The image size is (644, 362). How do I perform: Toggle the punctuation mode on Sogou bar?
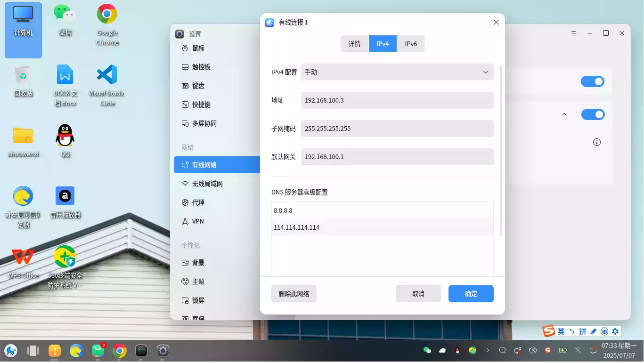[572, 331]
